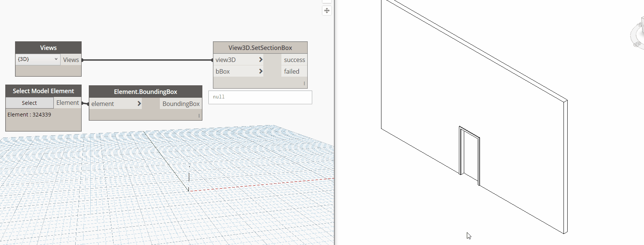The image size is (644, 245).
Task: Open the {3D} view dropdown in the Views node
Action: pyautogui.click(x=38, y=59)
